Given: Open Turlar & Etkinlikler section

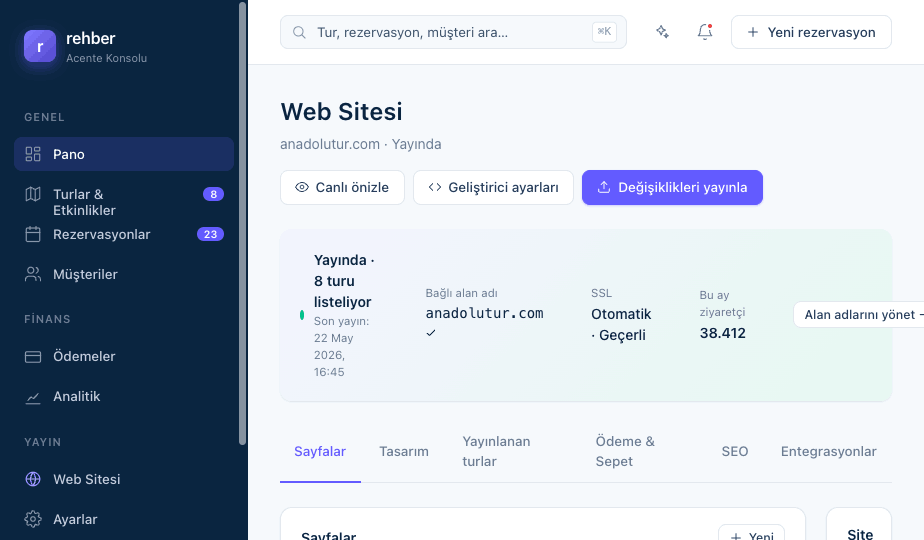Looking at the screenshot, I should (124, 202).
